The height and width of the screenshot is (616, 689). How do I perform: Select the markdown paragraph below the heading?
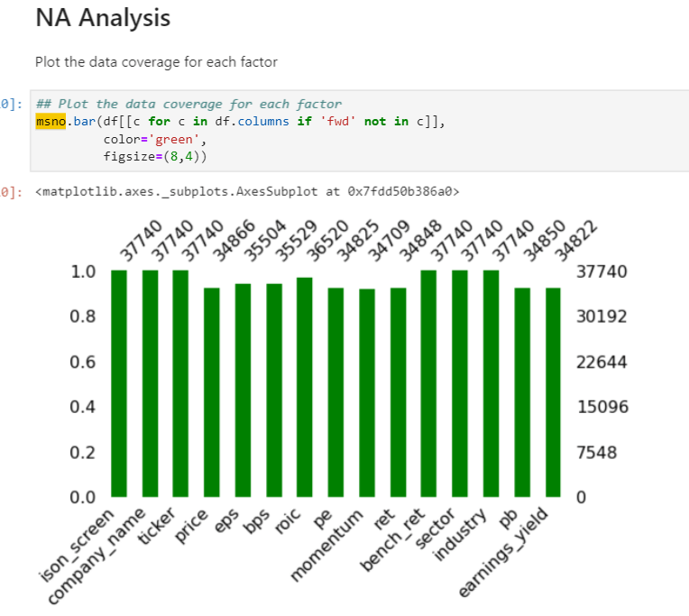(156, 62)
